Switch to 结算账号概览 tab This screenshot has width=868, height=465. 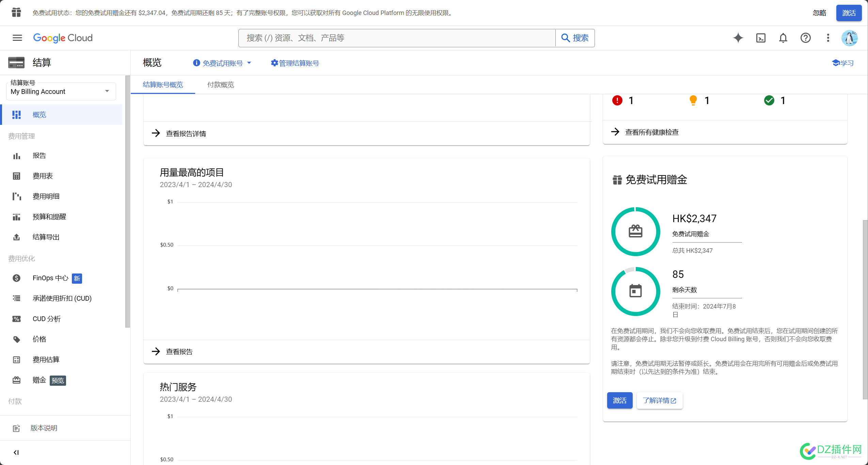pos(163,85)
